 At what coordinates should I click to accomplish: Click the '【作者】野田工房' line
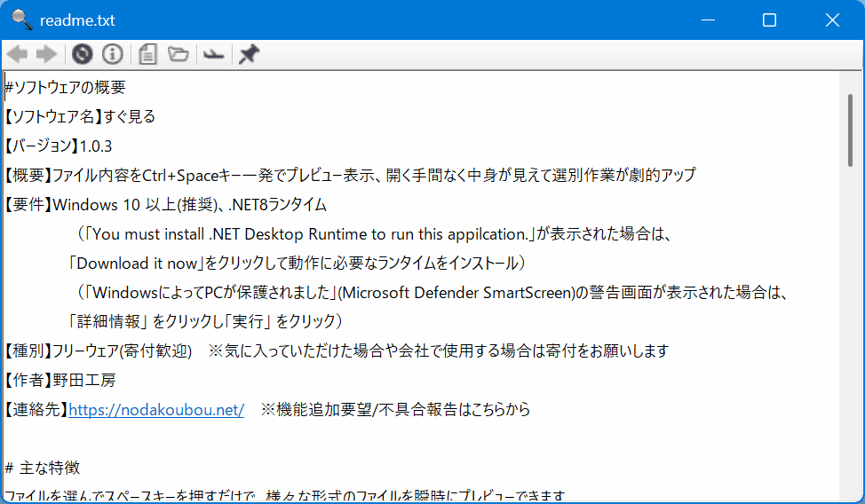tap(60, 380)
